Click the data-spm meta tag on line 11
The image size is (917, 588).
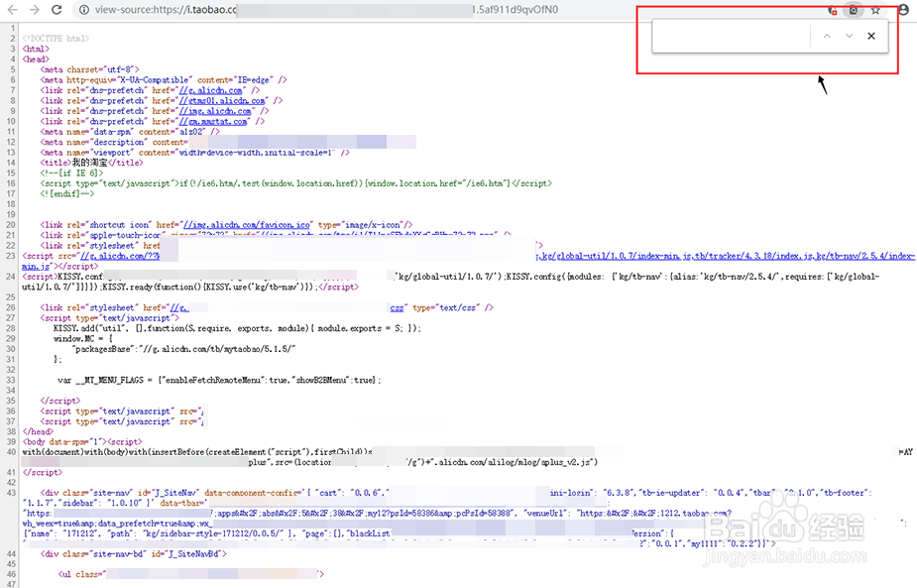(130, 132)
